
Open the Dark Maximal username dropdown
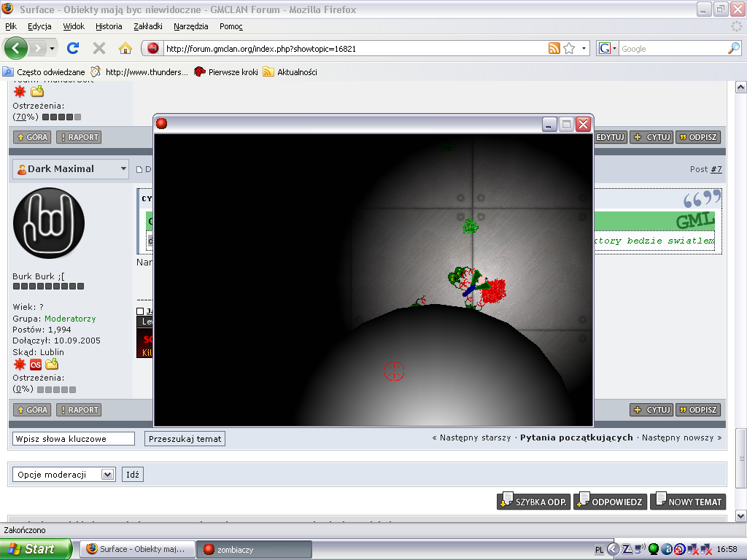122,169
